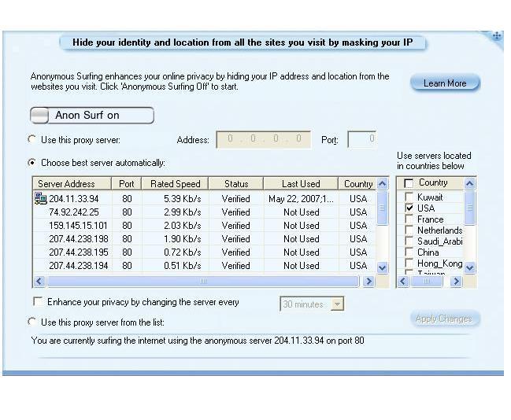The height and width of the screenshot is (420, 511).
Task: Click the Learn More button
Action: [445, 83]
